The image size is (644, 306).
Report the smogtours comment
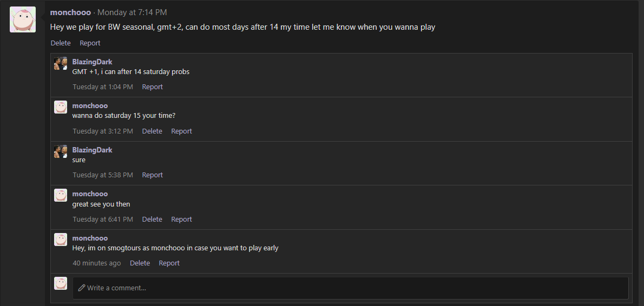169,263
